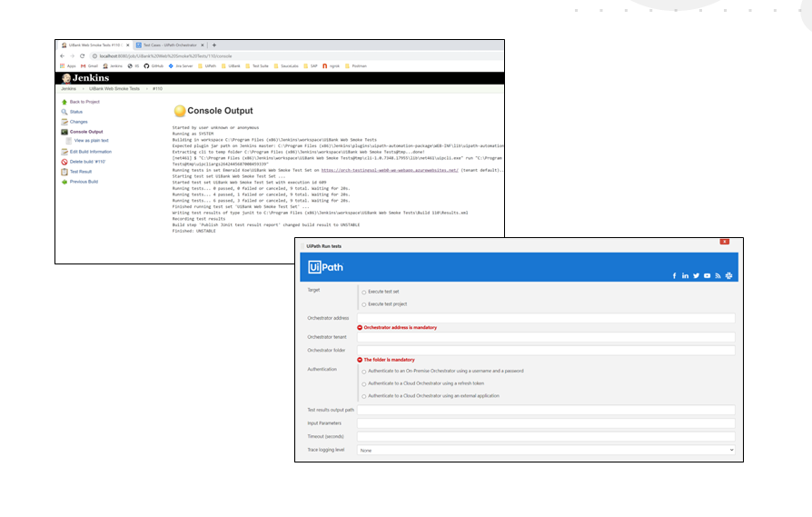Click the Facebook icon in UiPath banner
812x517 pixels.
[674, 275]
